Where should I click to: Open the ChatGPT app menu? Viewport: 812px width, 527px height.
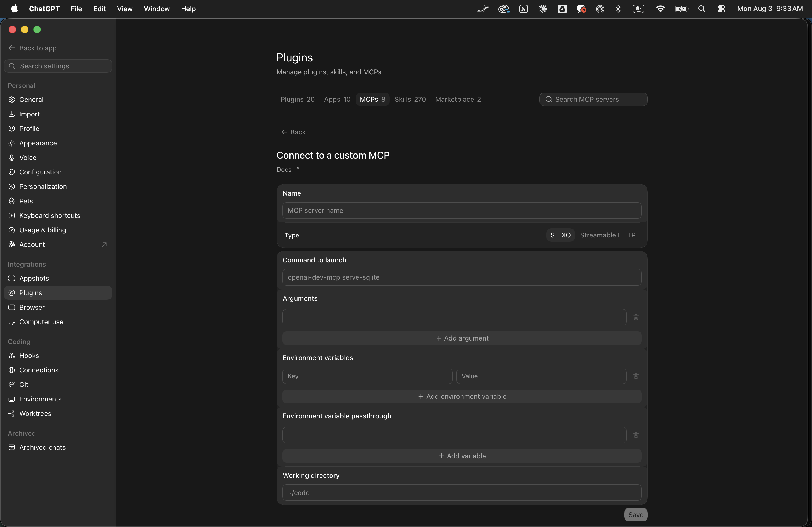click(x=44, y=9)
